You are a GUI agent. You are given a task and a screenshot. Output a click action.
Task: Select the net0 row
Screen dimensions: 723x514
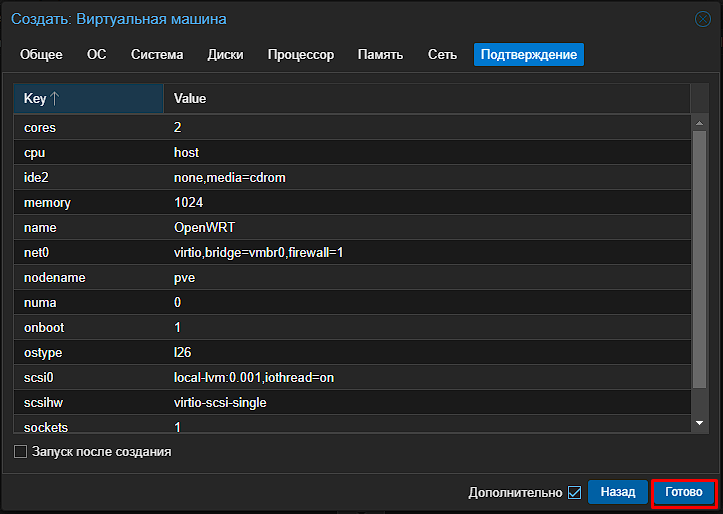tap(352, 252)
